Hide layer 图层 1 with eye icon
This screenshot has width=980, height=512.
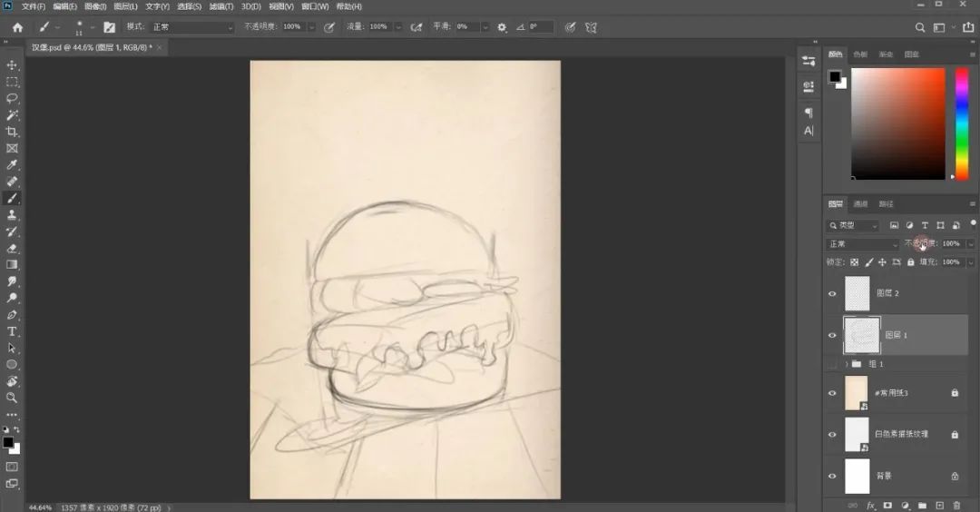[x=832, y=335]
